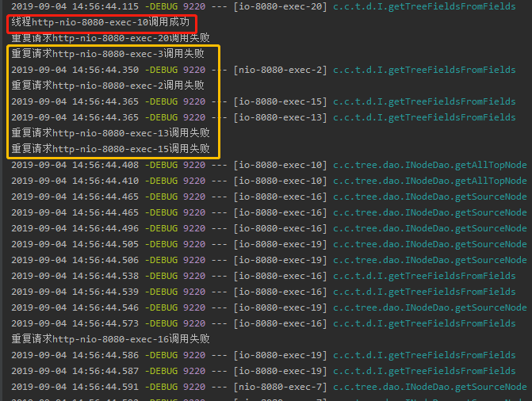Select the exec-19 log line at 14:56:44.586
Viewport: 532px width, 401px height.
click(264, 355)
